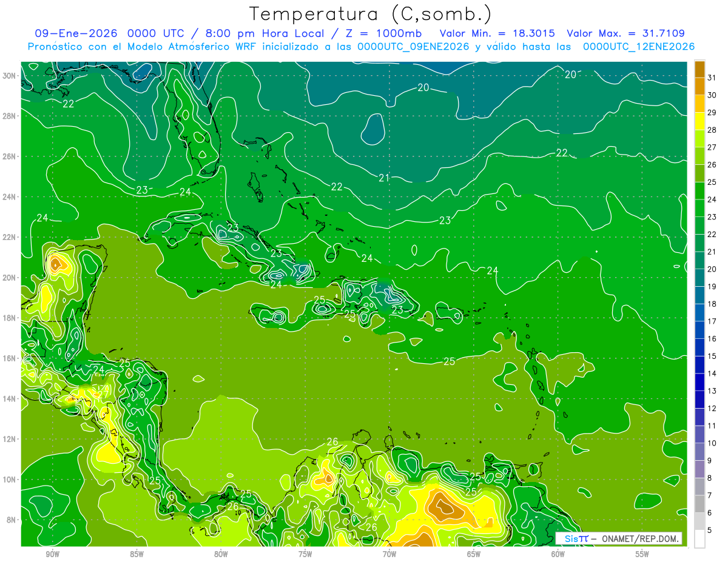Click the latitude axis label 8N
Screen dimensions: 728x562
pyautogui.click(x=12, y=520)
